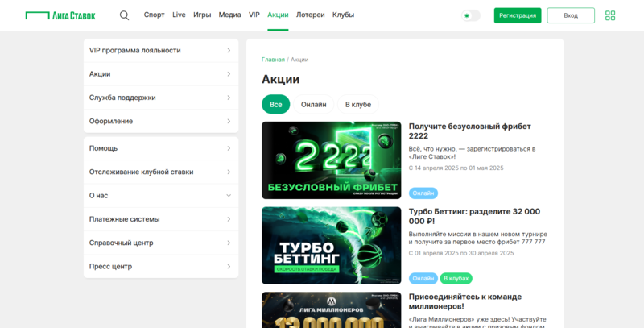Expand Платежные системы chevron
The width and height of the screenshot is (644, 328).
229,219
